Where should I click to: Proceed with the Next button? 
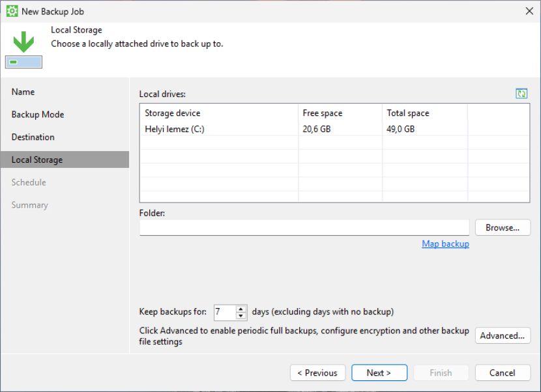(379, 372)
